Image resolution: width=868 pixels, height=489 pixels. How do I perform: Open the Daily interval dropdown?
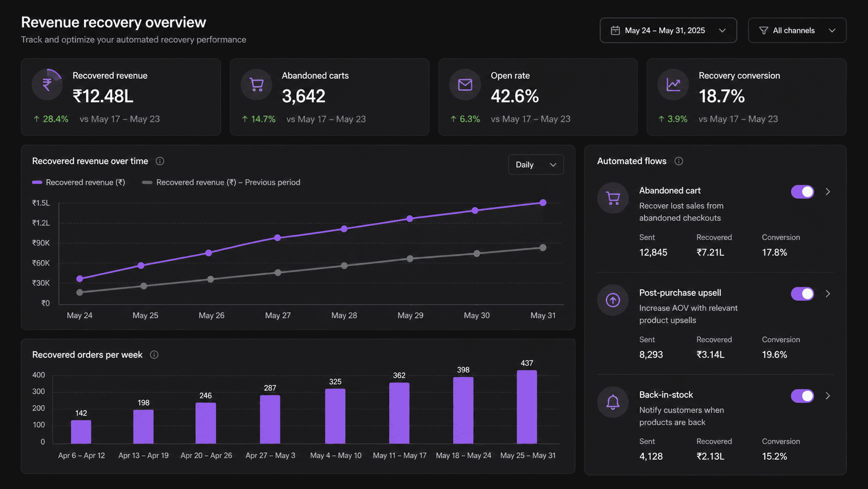pyautogui.click(x=536, y=165)
